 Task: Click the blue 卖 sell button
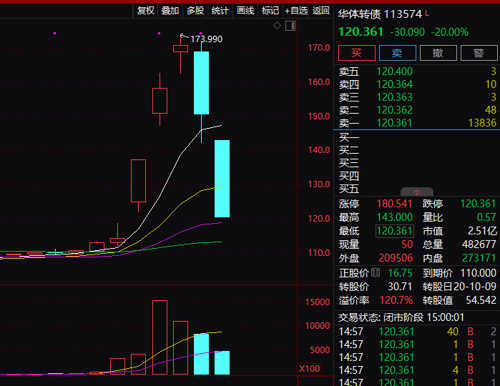tap(397, 53)
